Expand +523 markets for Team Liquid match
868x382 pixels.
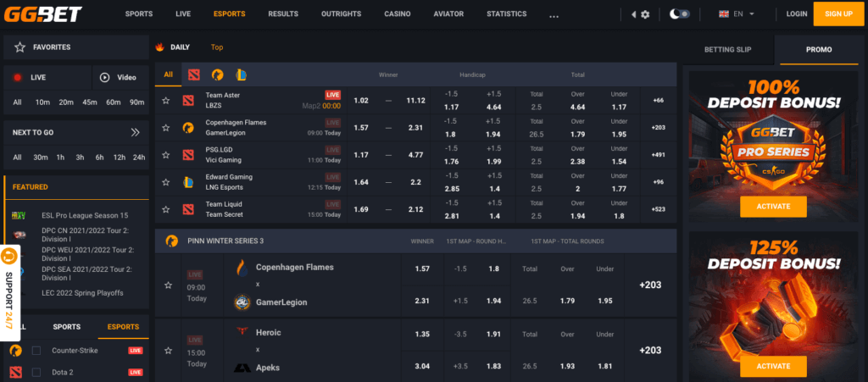659,209
